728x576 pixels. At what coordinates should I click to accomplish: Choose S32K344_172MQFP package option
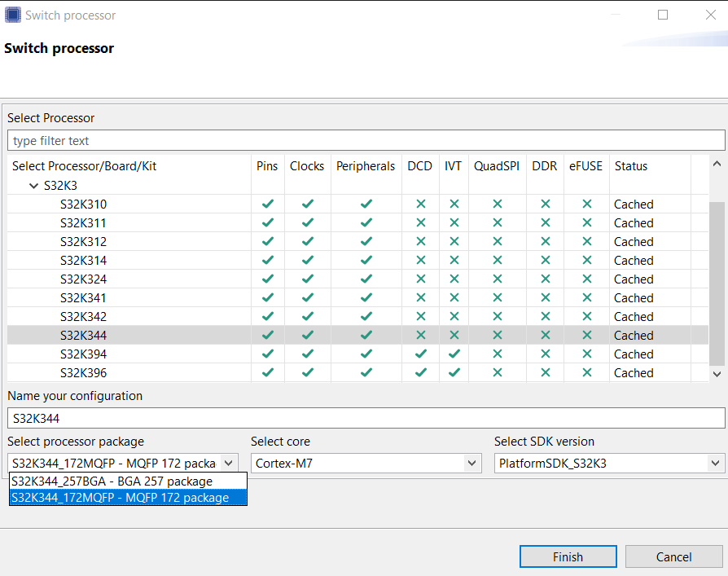(x=121, y=498)
